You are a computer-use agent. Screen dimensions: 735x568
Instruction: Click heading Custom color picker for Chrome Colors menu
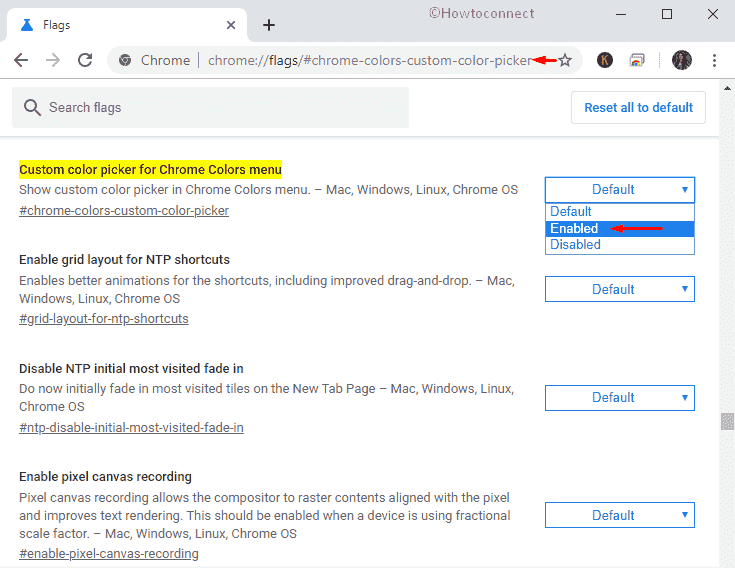pyautogui.click(x=150, y=169)
